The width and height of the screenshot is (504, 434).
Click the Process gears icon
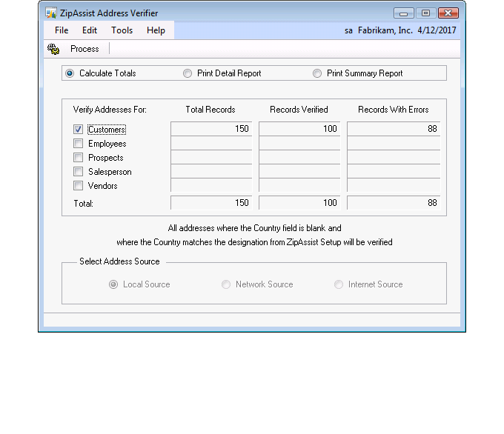click(x=53, y=49)
